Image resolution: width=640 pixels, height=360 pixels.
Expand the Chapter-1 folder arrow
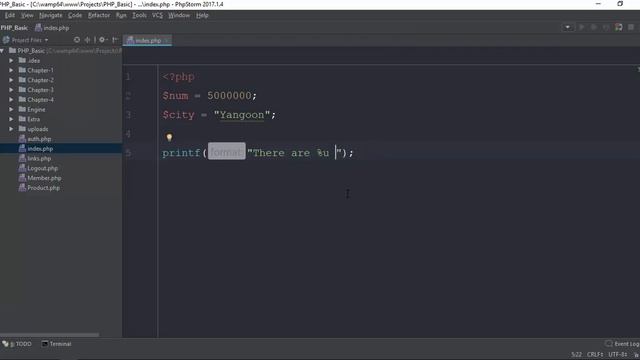pyautogui.click(x=11, y=70)
